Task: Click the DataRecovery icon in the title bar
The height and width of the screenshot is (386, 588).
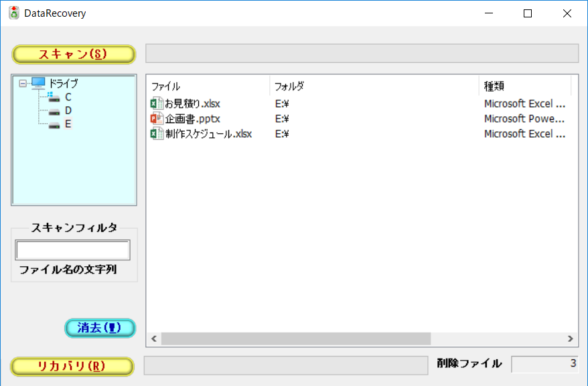Action: (x=13, y=12)
